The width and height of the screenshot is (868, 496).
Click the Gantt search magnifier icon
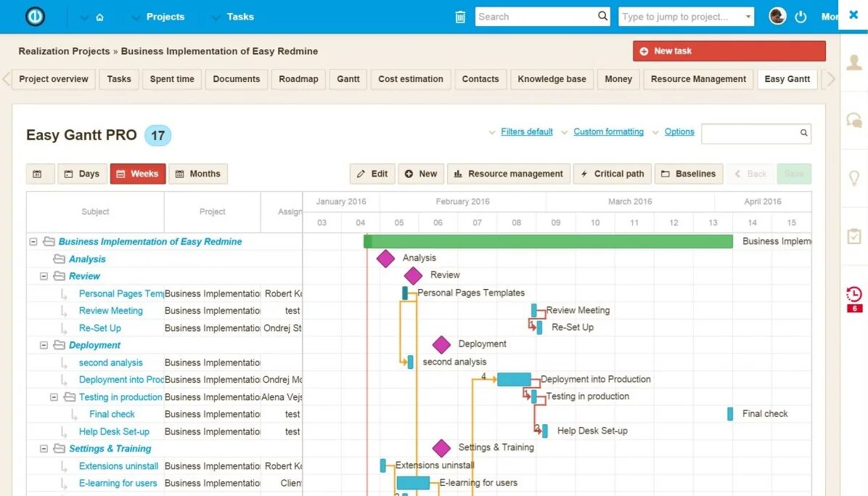(x=804, y=133)
